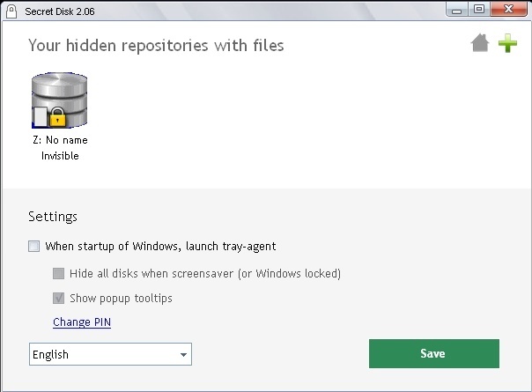Toggle Hide all disks when screensaver
The image size is (532, 392).
click(58, 273)
